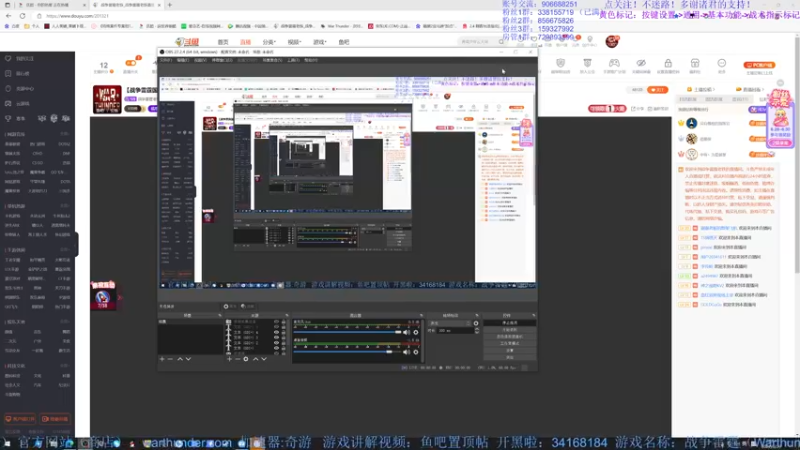800x450 pixels.
Task: Pop out the Controls dock via its header icon
Action: (533, 315)
